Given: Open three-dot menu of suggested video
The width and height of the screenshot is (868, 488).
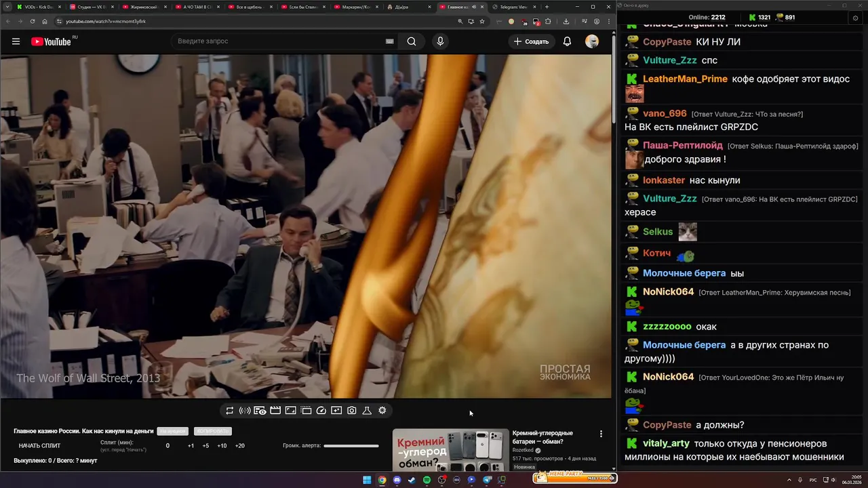Looking at the screenshot, I should [601, 434].
